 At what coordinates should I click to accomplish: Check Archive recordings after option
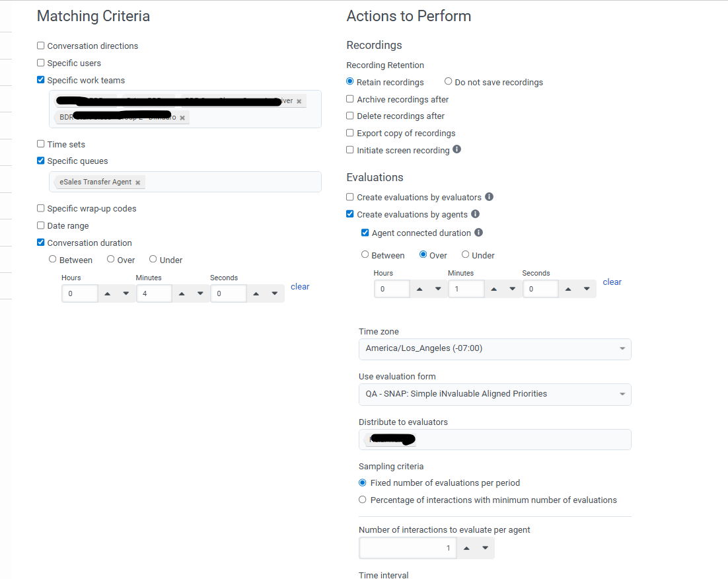tap(350, 99)
